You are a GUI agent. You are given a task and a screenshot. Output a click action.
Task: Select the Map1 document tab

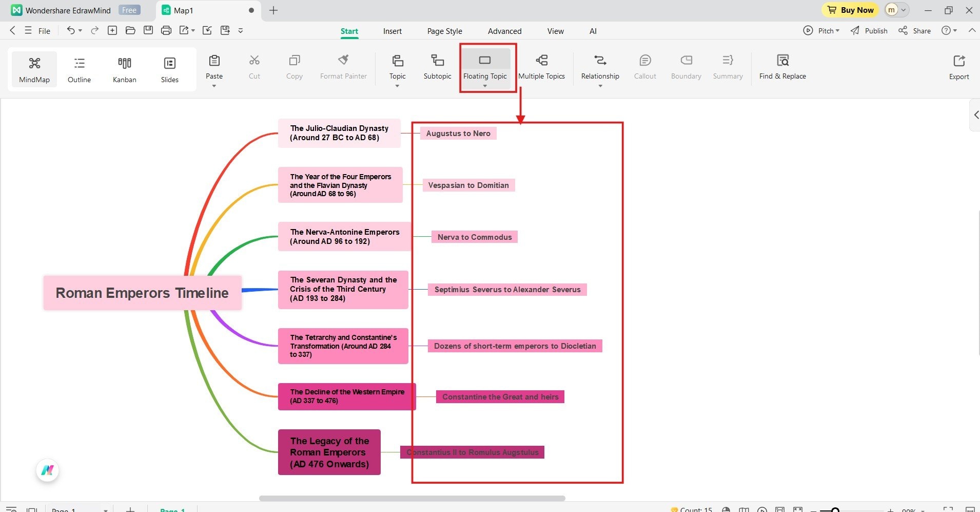208,10
